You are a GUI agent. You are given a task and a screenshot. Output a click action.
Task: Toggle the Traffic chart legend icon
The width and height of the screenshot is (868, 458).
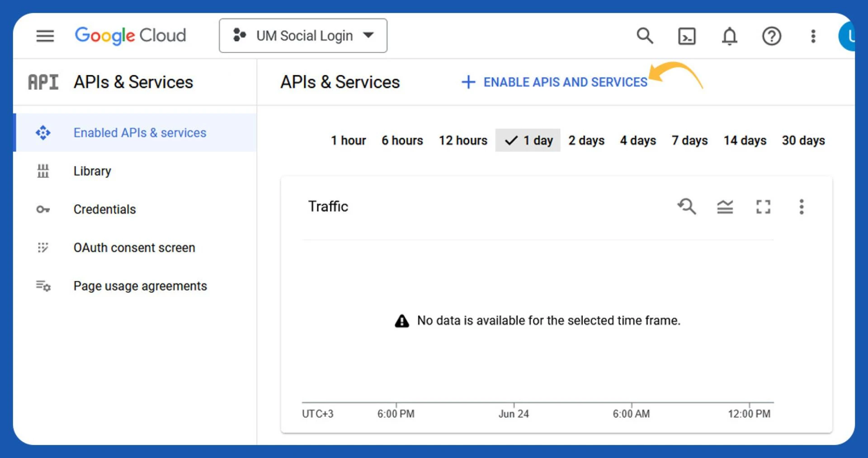[x=725, y=207]
